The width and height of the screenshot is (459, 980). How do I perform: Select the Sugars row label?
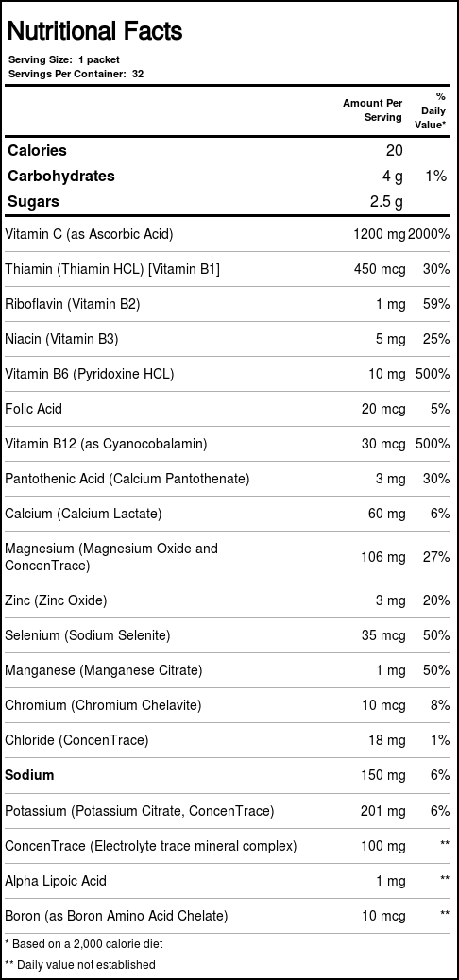[33, 202]
